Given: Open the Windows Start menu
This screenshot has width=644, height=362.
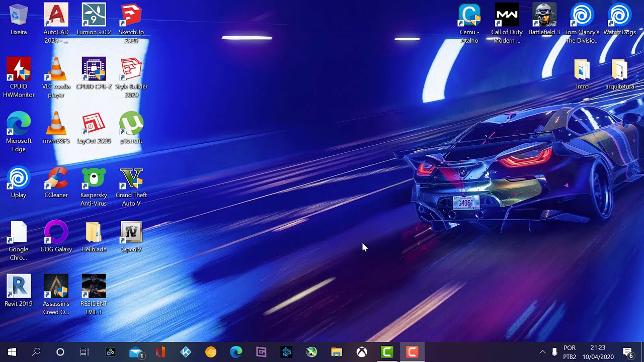Looking at the screenshot, I should (12, 352).
